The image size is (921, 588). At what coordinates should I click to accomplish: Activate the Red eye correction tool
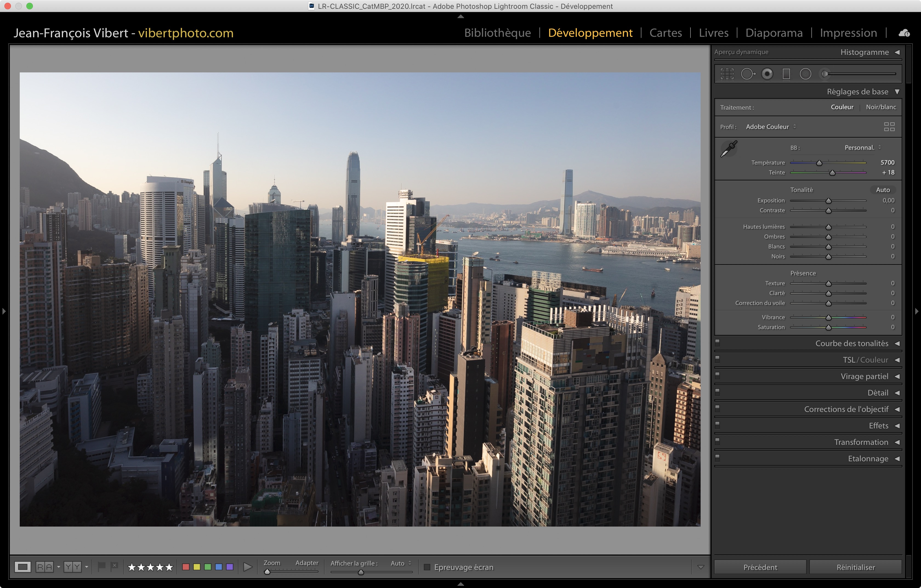click(767, 74)
